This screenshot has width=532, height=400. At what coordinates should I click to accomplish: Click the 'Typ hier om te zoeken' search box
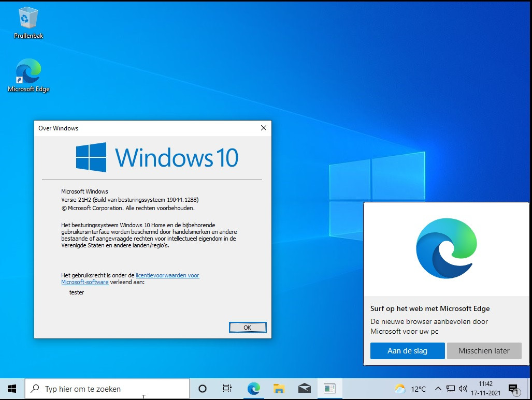pos(107,389)
